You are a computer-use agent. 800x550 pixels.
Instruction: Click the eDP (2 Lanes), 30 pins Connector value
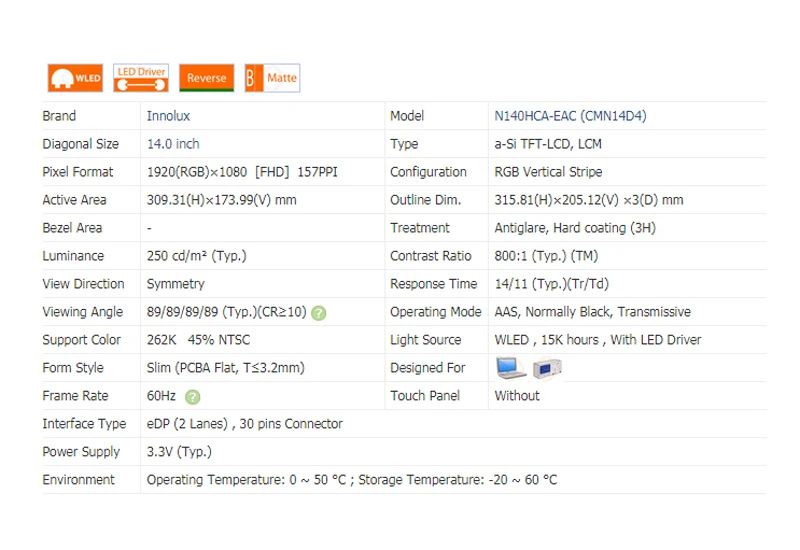point(244,424)
